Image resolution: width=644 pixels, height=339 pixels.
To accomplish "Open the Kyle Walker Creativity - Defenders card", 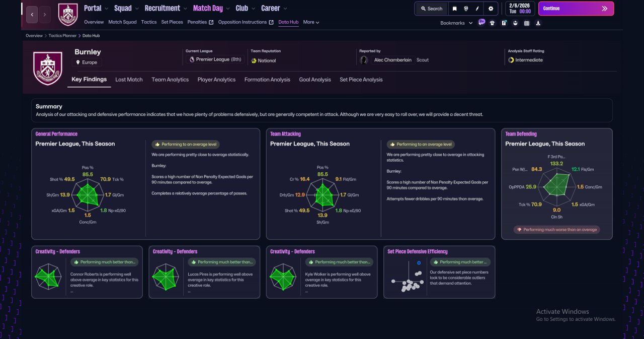I will [x=321, y=272].
